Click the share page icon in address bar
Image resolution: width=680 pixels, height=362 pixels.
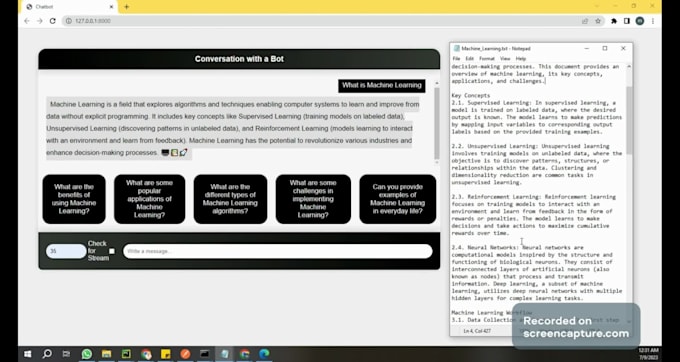click(585, 21)
